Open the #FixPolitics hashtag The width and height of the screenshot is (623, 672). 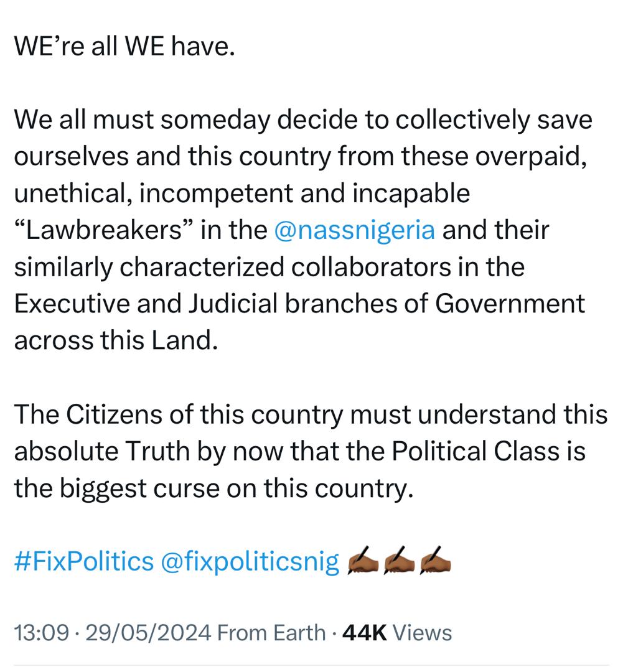pos(83,561)
